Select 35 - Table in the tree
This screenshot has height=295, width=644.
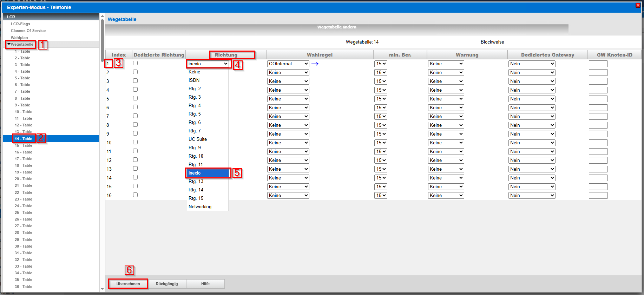click(24, 280)
